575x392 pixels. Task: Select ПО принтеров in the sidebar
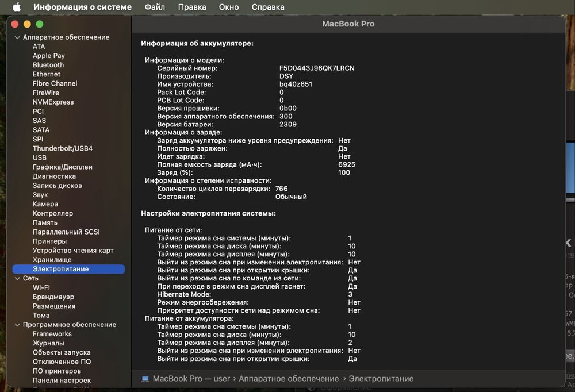[57, 371]
